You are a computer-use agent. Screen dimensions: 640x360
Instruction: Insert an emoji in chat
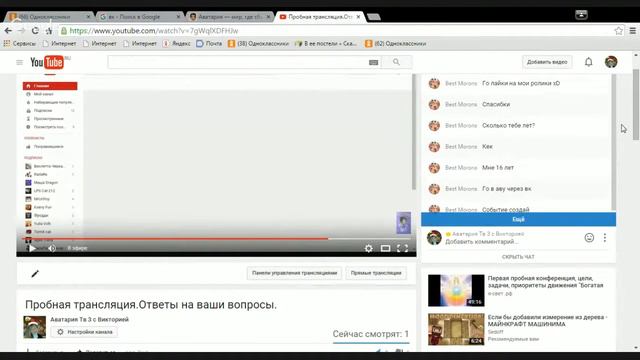pos(589,238)
